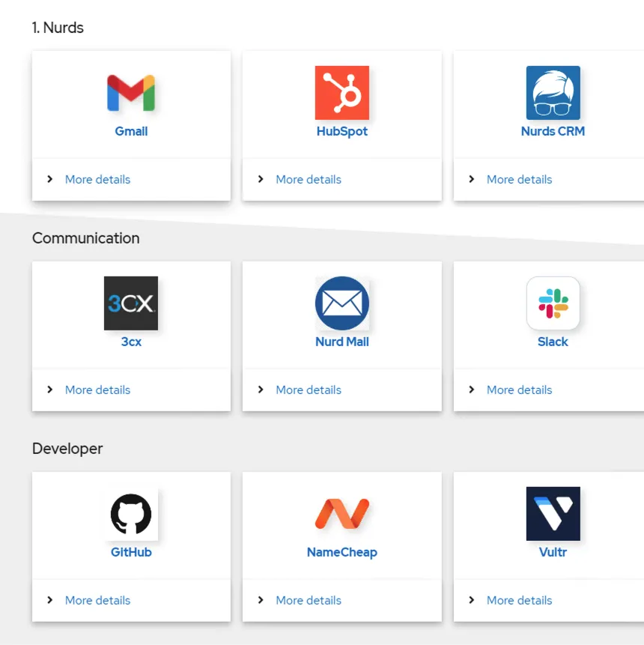Open the Nurd Mail envelope icon
The width and height of the screenshot is (644, 645).
pyautogui.click(x=341, y=303)
